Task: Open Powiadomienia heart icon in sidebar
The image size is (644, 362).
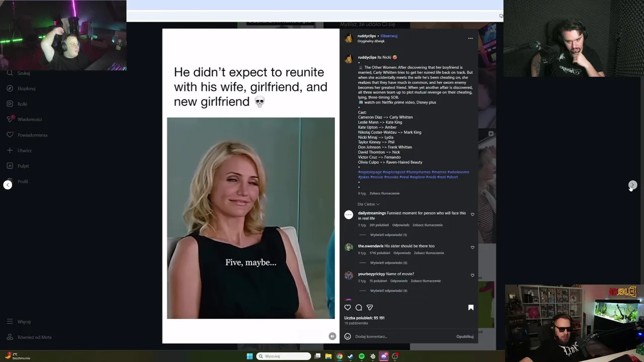Action: [x=10, y=135]
